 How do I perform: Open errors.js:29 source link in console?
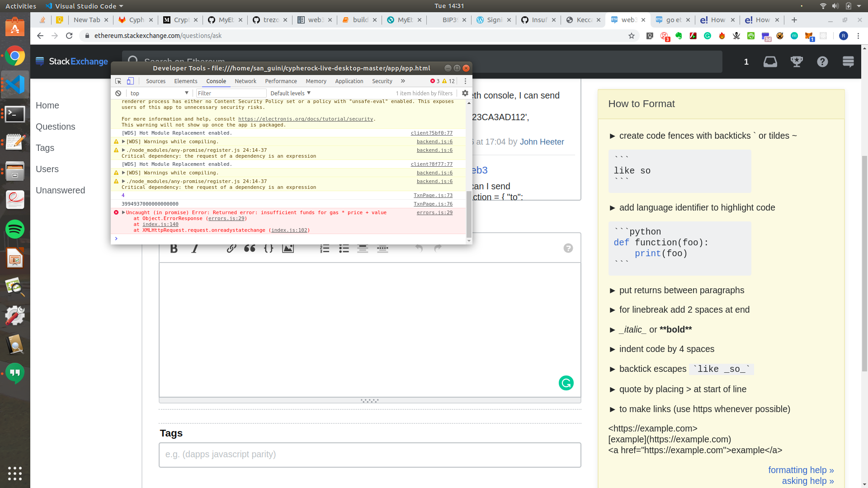point(434,212)
